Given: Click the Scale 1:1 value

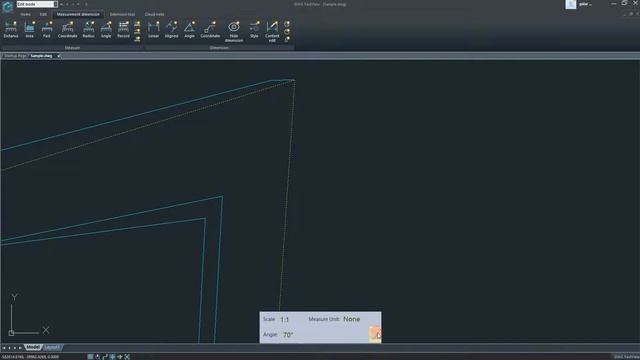Looking at the screenshot, I should (284, 320).
